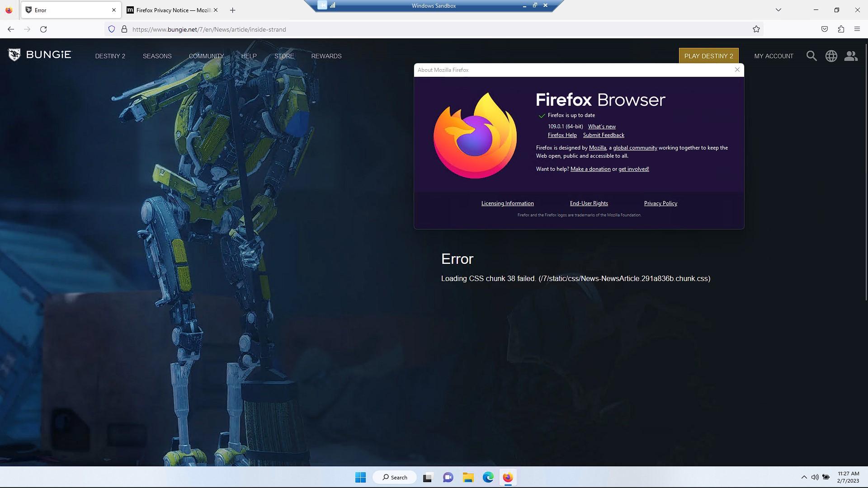Reload the current page
This screenshot has height=488, width=868.
pyautogui.click(x=43, y=29)
